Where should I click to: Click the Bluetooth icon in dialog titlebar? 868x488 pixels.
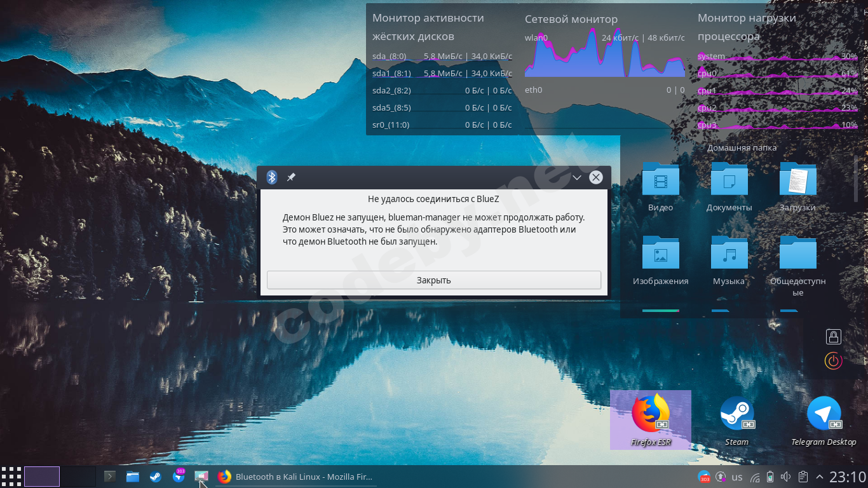272,177
